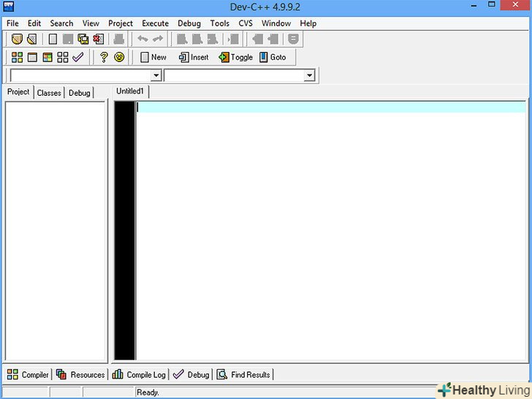The height and width of the screenshot is (399, 532).
Task: Create a new source file via blank page icon
Action: [x=53, y=39]
